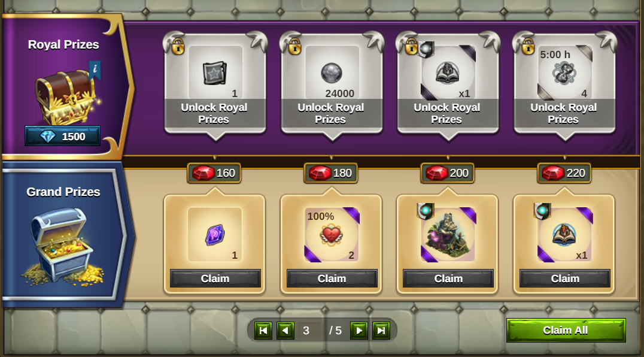Select the 100% winged heart boost prize

click(x=332, y=235)
